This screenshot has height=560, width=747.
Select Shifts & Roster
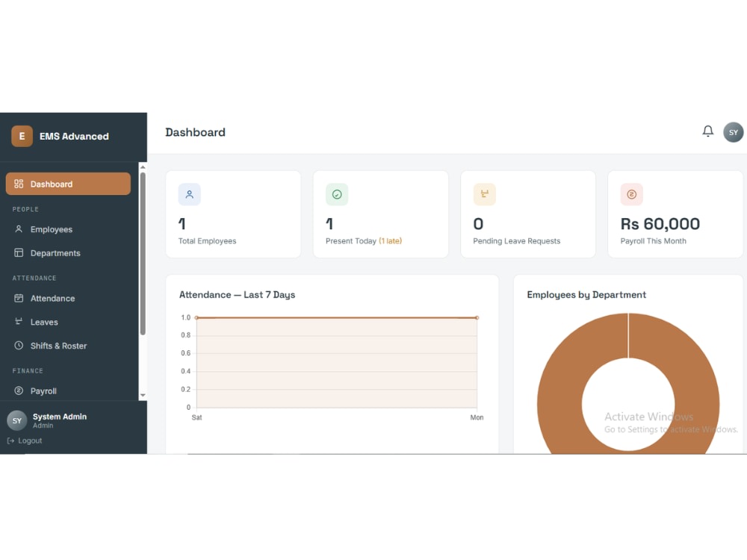point(68,346)
